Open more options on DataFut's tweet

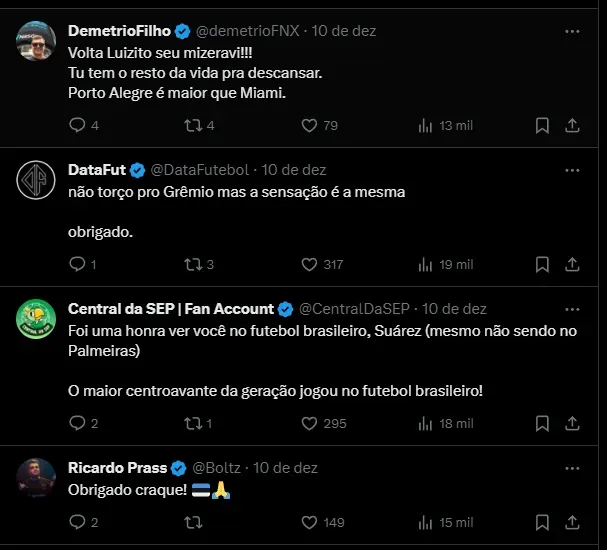(x=572, y=170)
